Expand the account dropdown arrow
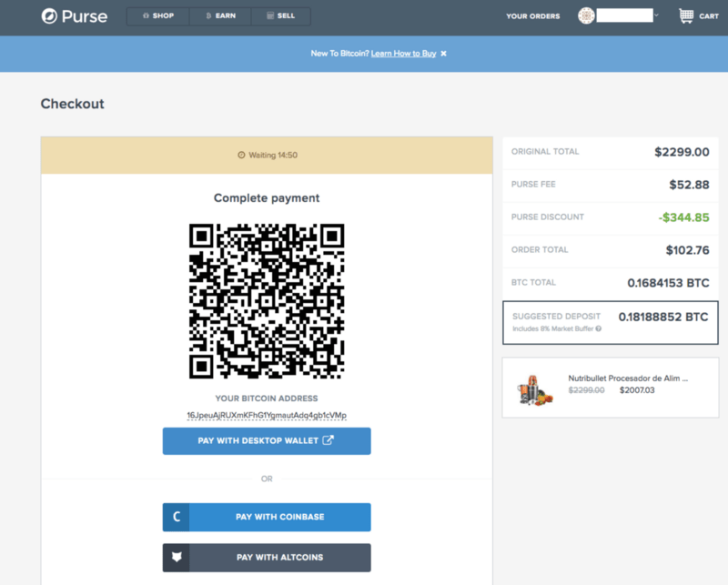This screenshot has height=585, width=728. 656,15
